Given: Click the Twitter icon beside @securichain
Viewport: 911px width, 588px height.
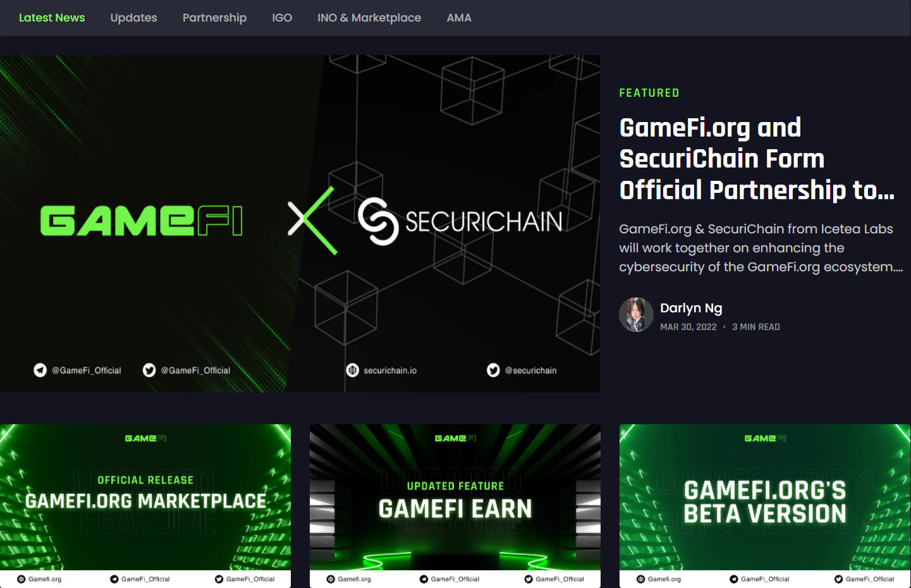Looking at the screenshot, I should pyautogui.click(x=493, y=371).
